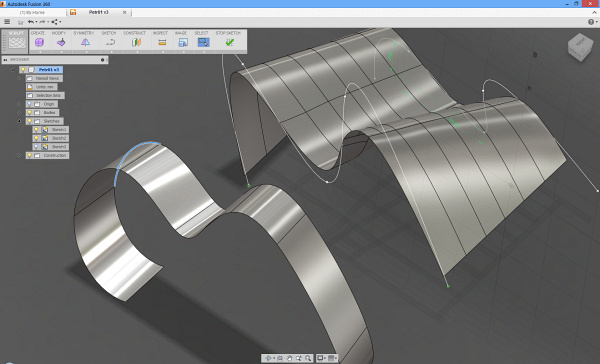This screenshot has height=364, width=600.
Task: Click the Save icon in quick toolbar
Action: (x=21, y=22)
